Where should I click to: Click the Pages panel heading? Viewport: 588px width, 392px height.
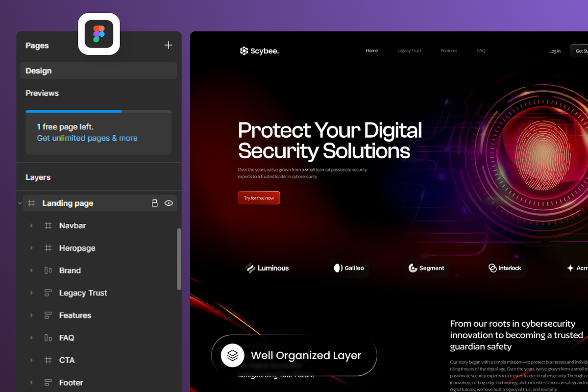click(37, 46)
